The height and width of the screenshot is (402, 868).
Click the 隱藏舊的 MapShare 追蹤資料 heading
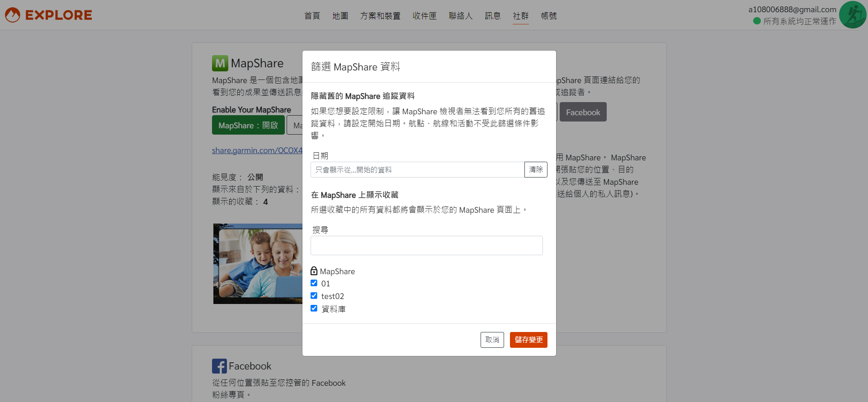[363, 96]
